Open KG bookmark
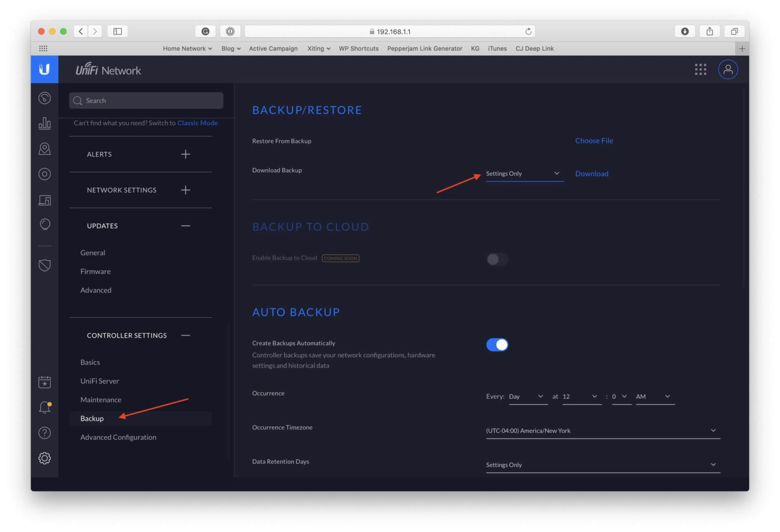780x532 pixels. click(x=475, y=48)
